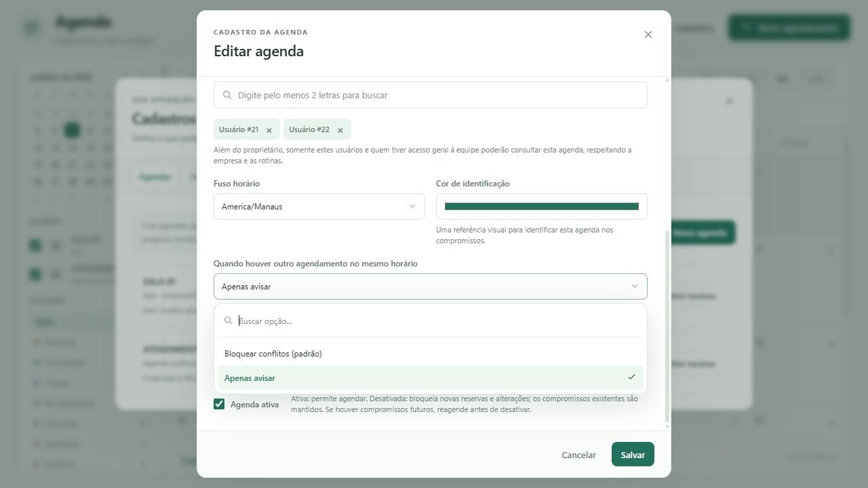Click the magnifier icon beside Buscar opção

[x=229, y=321]
